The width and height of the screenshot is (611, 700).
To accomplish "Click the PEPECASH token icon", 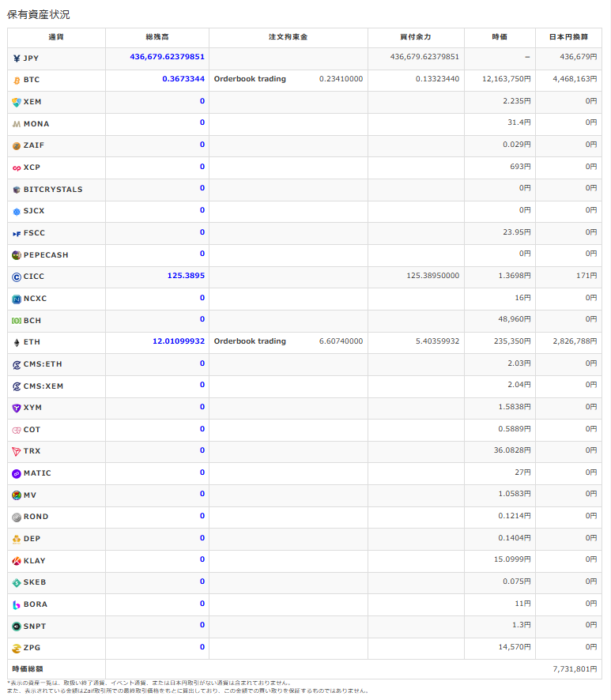I will (17, 255).
